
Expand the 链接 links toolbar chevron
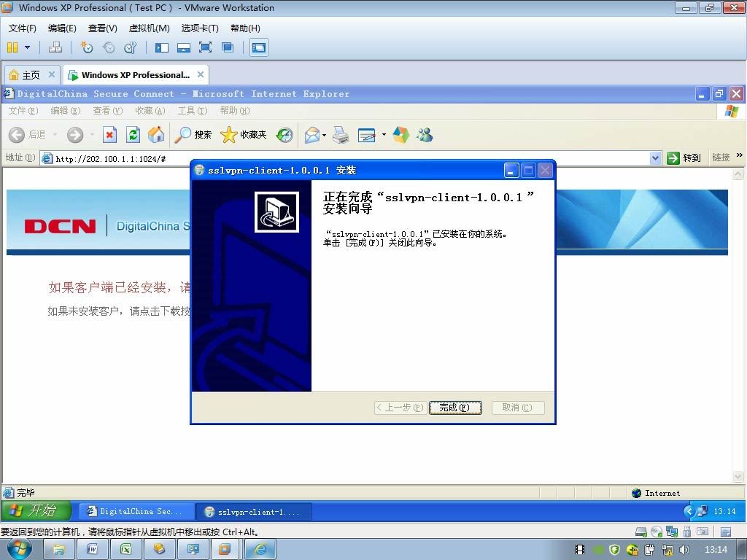coord(740,155)
